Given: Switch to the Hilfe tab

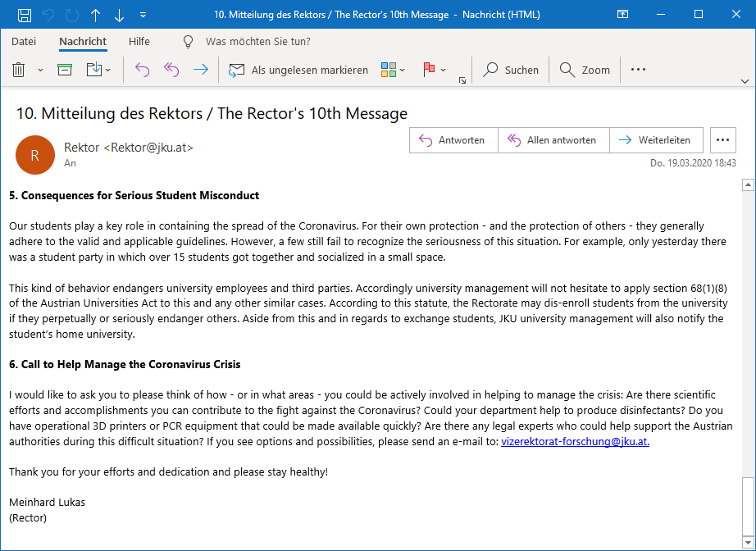Looking at the screenshot, I should [x=139, y=42].
